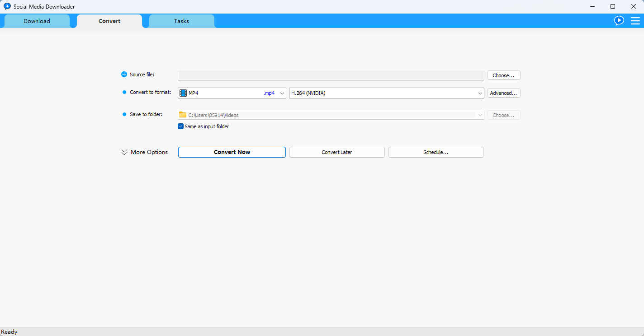Open Advanced... format settings
Viewport: 644px width, 336px height.
point(504,93)
